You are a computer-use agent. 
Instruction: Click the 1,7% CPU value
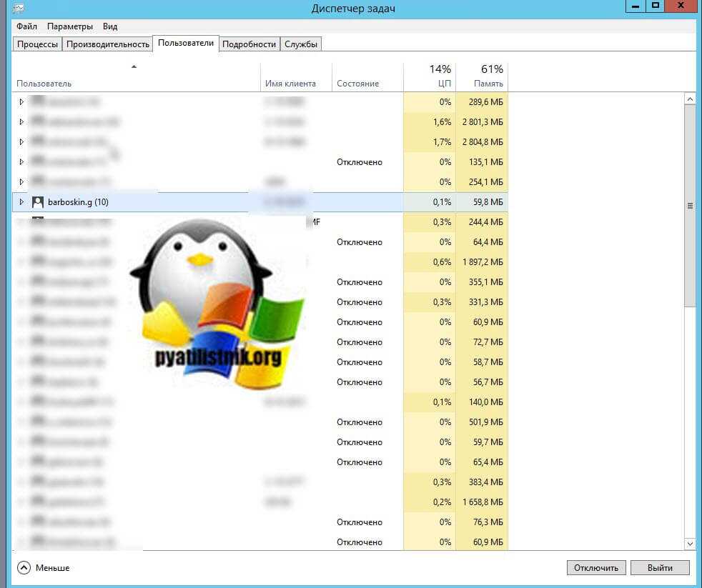click(x=442, y=142)
